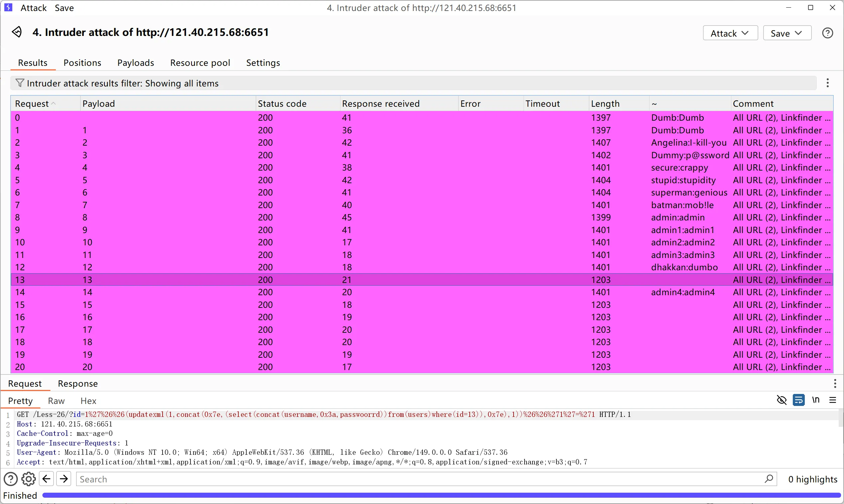The image size is (844, 504).
Task: Select result row with superman:genious
Action: tap(422, 192)
